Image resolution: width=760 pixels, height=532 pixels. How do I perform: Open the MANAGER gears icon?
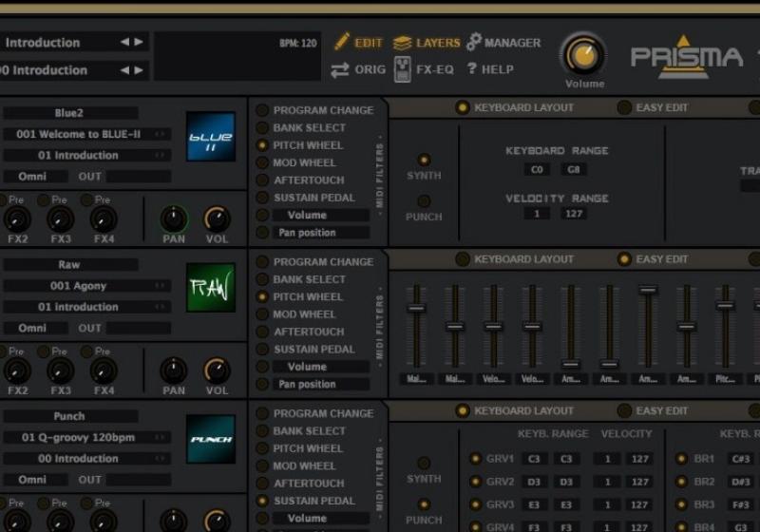click(x=473, y=43)
